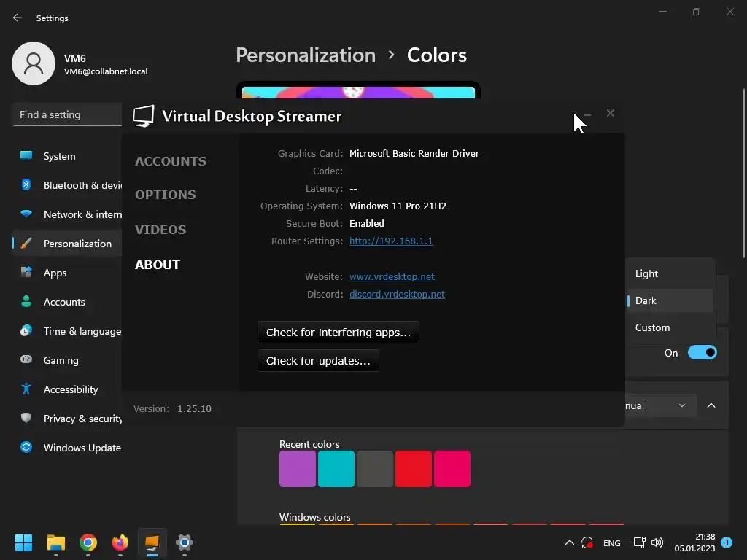Screen dimensions: 747x560
Task: Click the Windows 11 Pro 21H2 value
Action: click(x=398, y=206)
